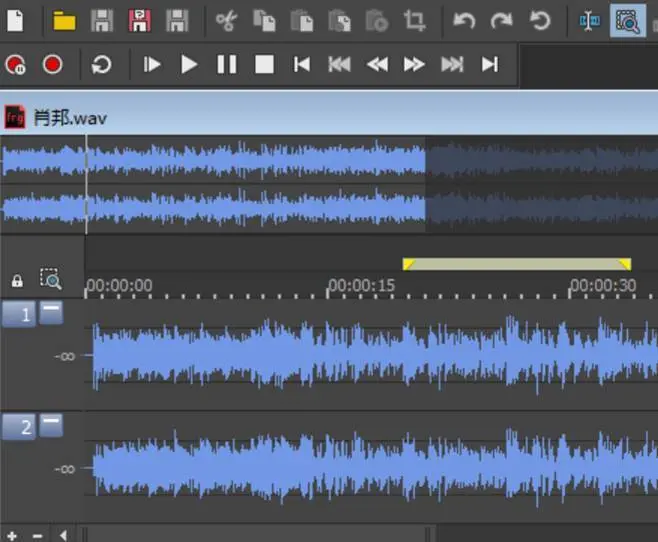Click the 00:00:15 mark on the ruler
This screenshot has width=658, height=542.
click(361, 286)
